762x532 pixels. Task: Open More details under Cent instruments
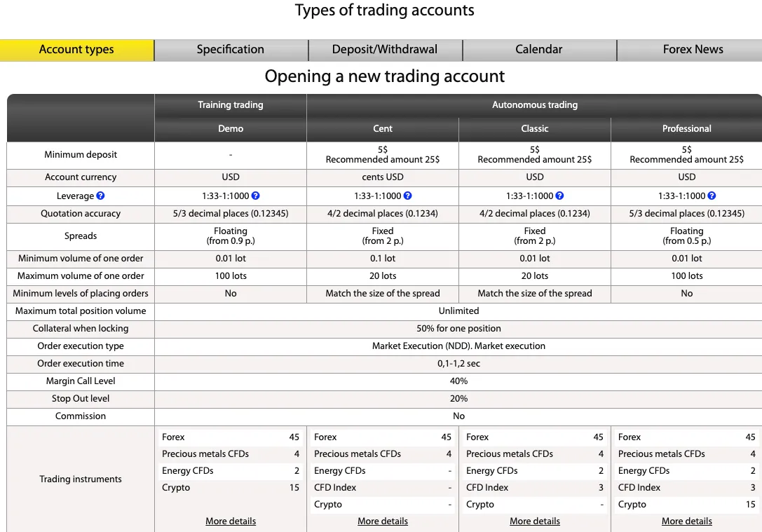coord(383,521)
